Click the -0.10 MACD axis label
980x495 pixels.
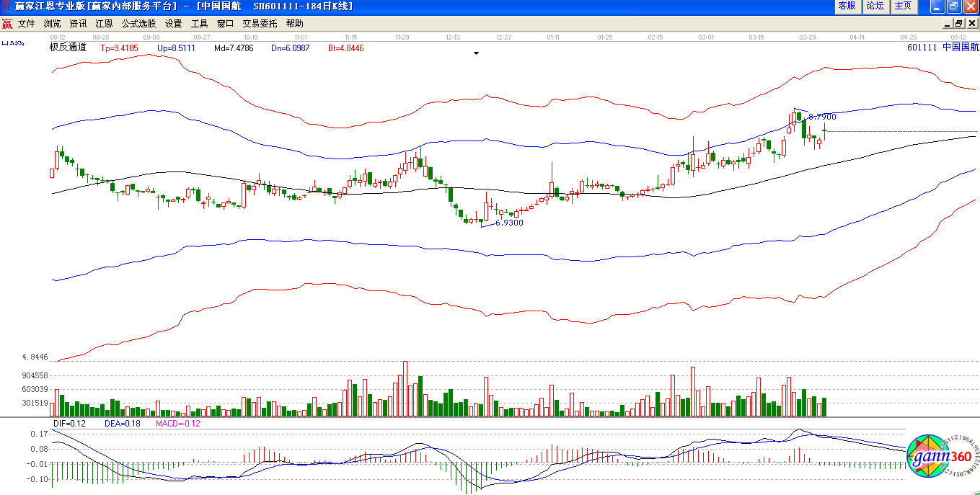coord(37,479)
